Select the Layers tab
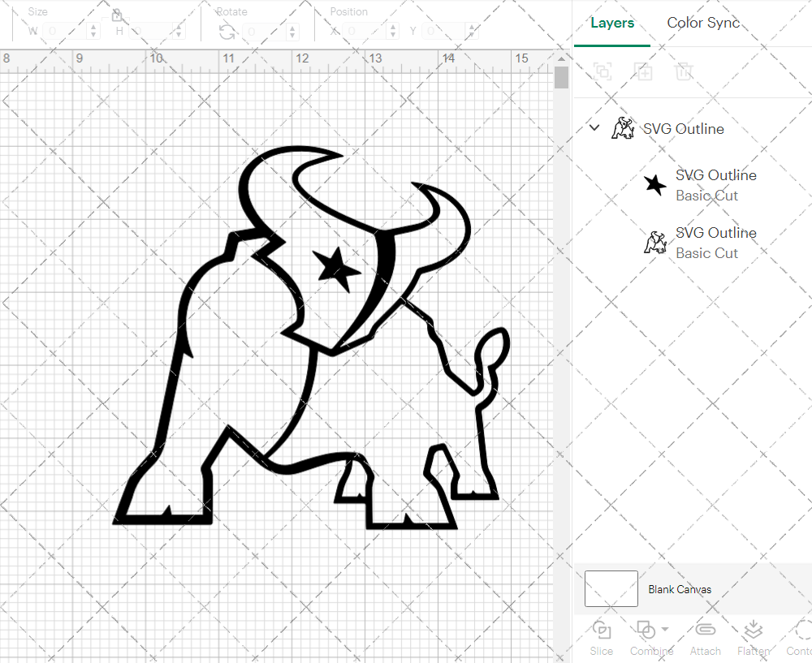Screen dimensions: 812x663 pyautogui.click(x=612, y=23)
